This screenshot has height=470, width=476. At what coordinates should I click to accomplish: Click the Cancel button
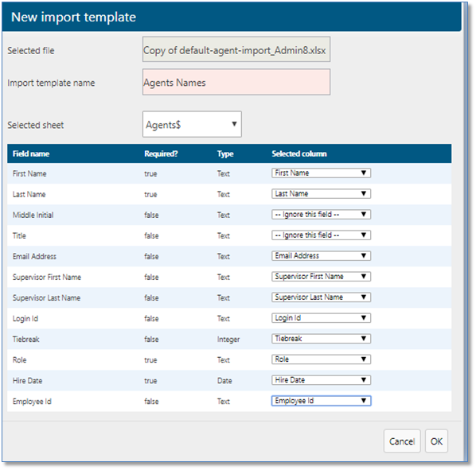point(402,441)
